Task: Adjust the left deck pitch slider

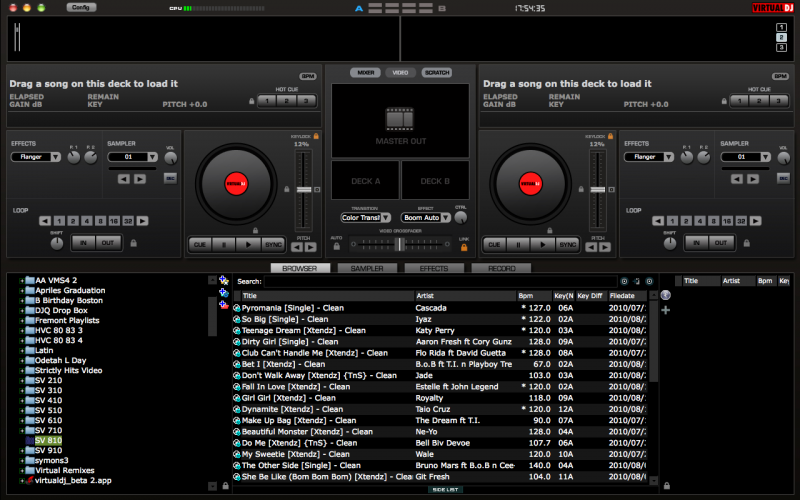Action: point(304,190)
